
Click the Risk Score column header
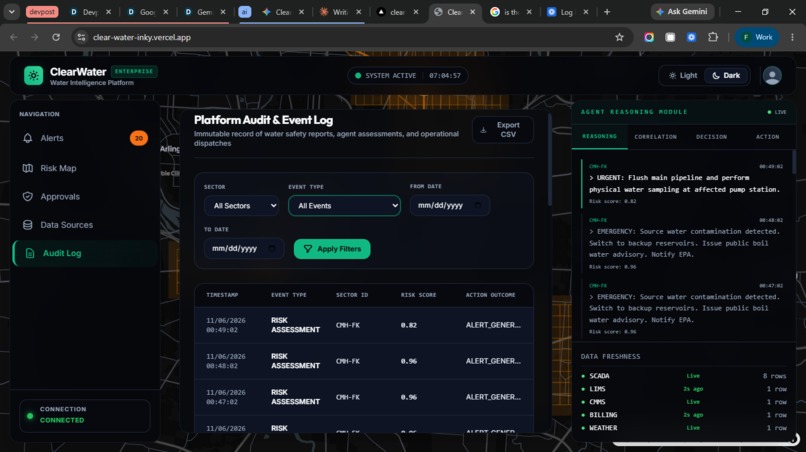418,295
